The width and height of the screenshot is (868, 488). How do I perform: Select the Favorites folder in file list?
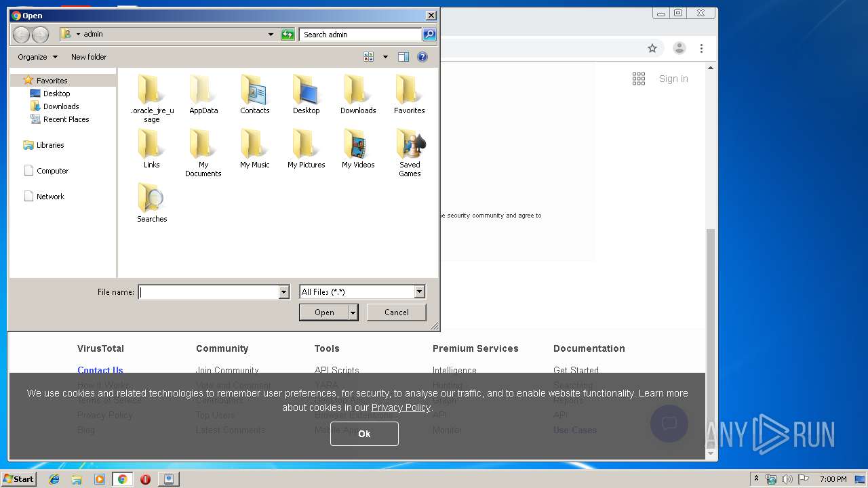click(x=410, y=94)
